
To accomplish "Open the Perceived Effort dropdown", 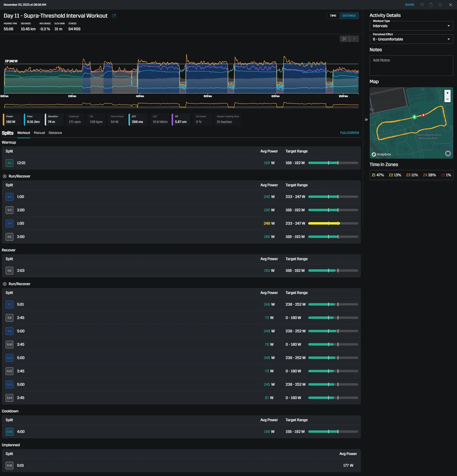I will tap(411, 39).
